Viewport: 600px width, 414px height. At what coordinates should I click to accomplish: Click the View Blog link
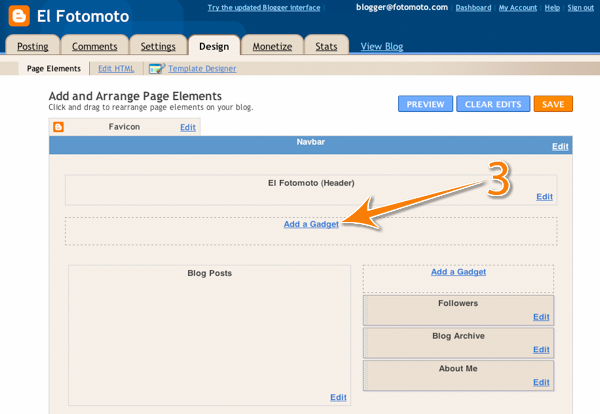(382, 46)
